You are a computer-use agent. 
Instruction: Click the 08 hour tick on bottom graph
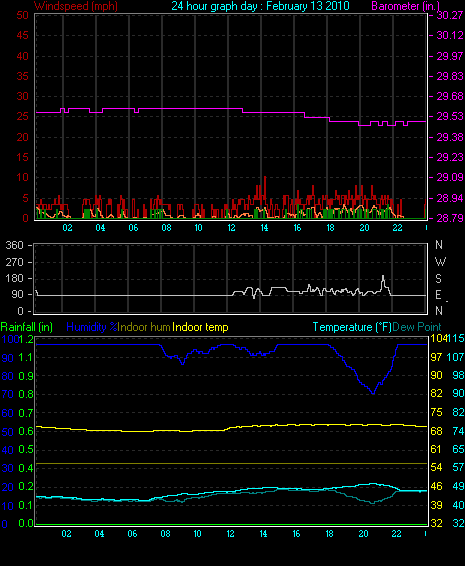point(165,534)
